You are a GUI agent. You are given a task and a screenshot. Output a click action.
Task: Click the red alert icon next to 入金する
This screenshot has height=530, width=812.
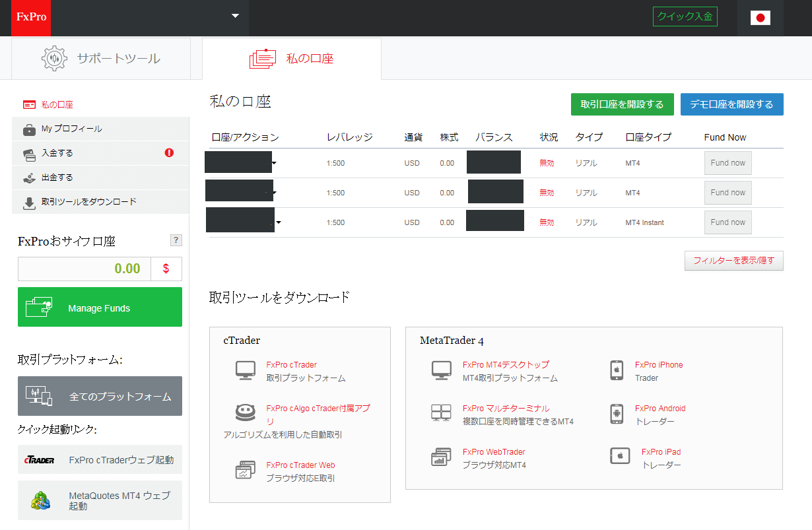pos(169,152)
